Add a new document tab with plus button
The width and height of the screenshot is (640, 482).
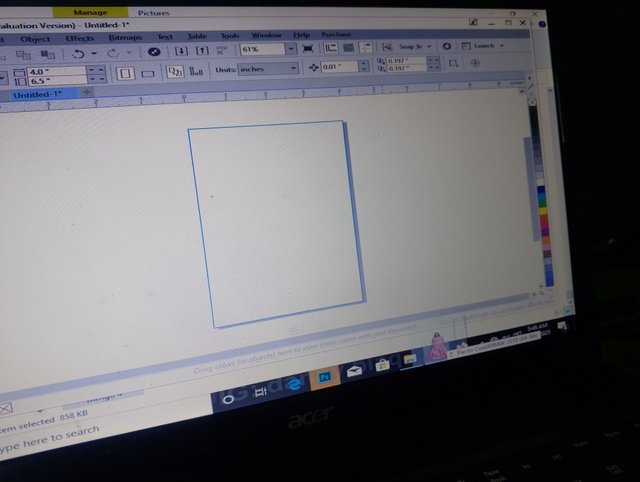[86, 93]
